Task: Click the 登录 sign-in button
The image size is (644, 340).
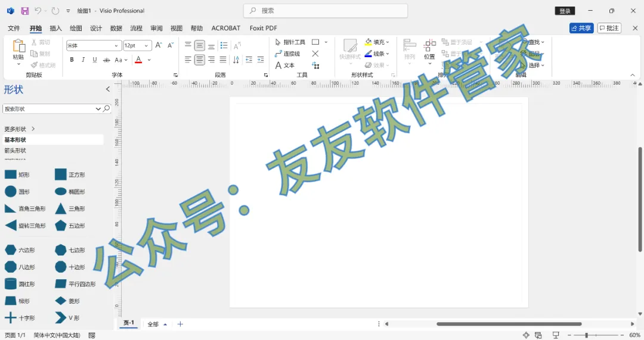Action: 565,11
